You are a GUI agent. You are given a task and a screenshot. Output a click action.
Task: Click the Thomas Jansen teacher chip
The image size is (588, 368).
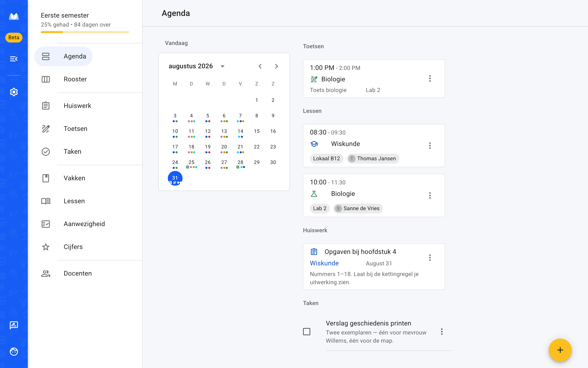pyautogui.click(x=373, y=158)
